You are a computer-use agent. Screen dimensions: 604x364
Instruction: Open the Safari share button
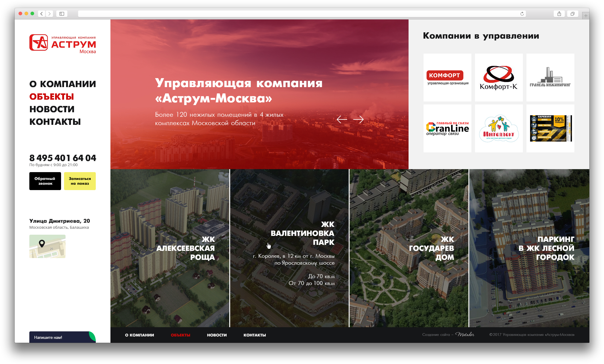(x=559, y=14)
